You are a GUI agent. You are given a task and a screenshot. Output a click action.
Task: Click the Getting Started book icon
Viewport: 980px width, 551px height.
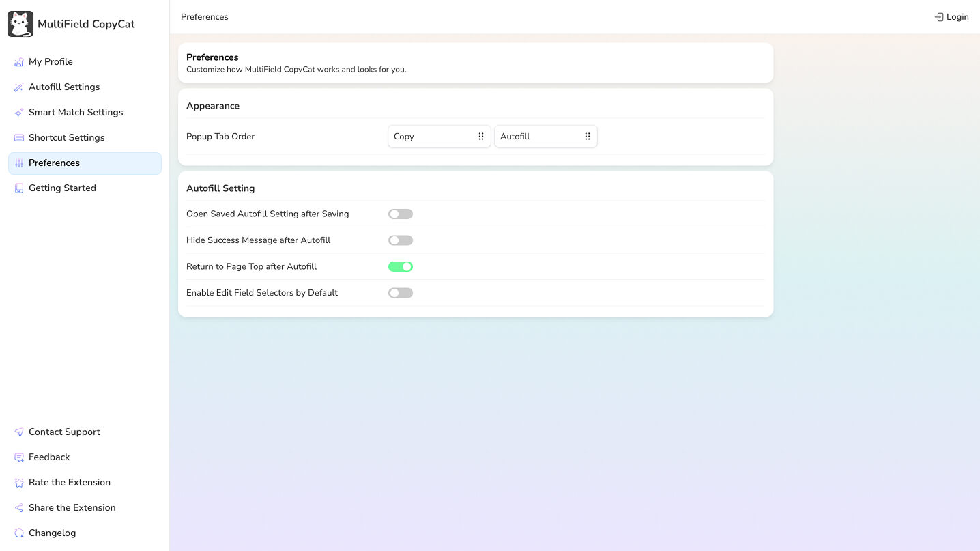[19, 188]
